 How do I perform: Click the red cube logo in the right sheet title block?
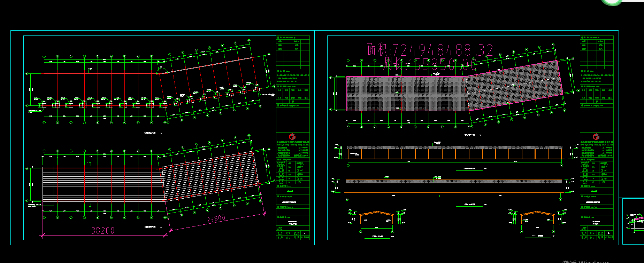click(x=596, y=137)
